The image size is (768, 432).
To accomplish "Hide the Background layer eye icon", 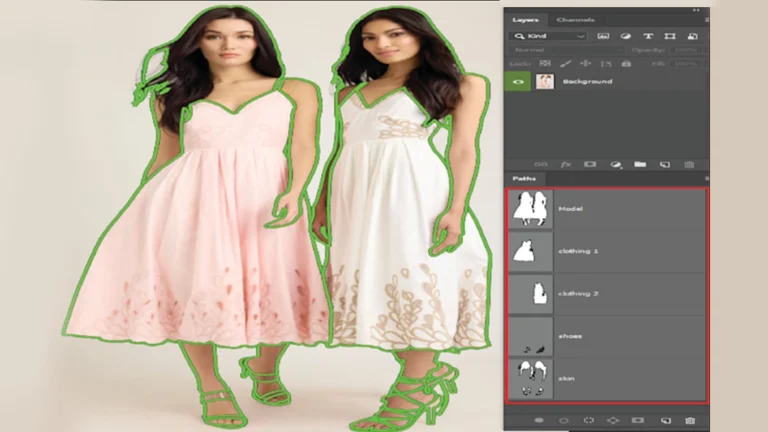I will (x=518, y=82).
